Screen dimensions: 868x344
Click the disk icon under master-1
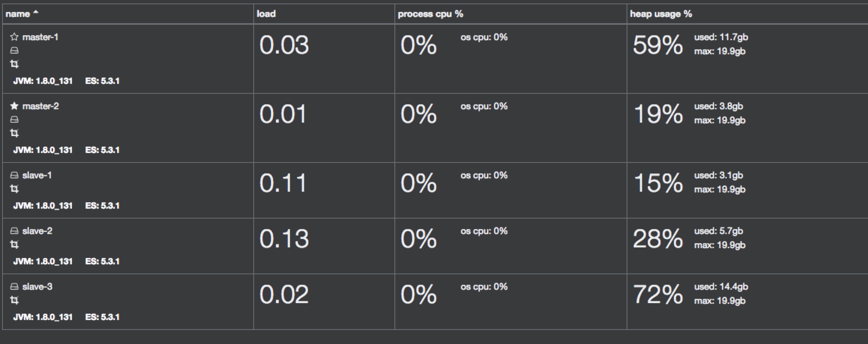(14, 51)
